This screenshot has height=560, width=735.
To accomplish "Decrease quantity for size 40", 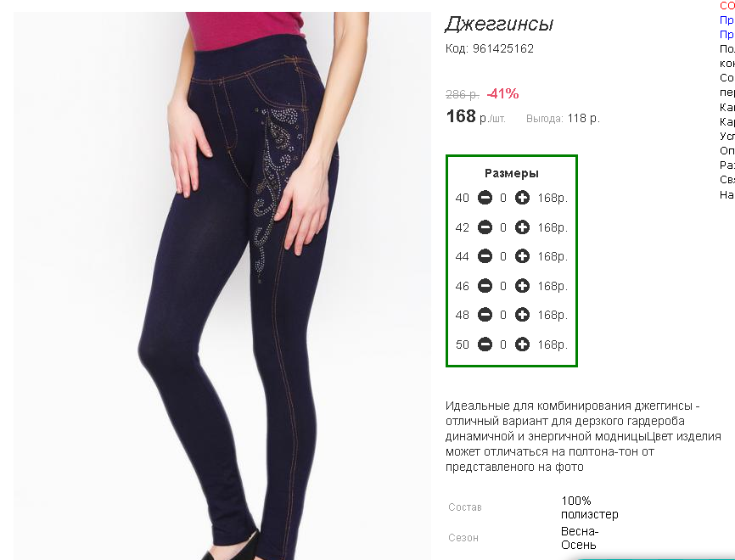I will coord(485,198).
